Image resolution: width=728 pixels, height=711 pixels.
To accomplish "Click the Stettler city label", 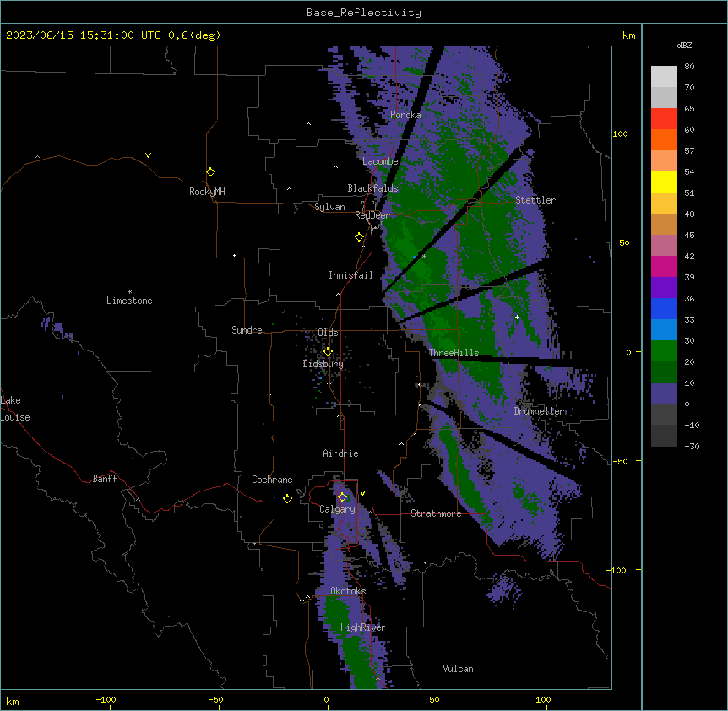I will tap(535, 200).
